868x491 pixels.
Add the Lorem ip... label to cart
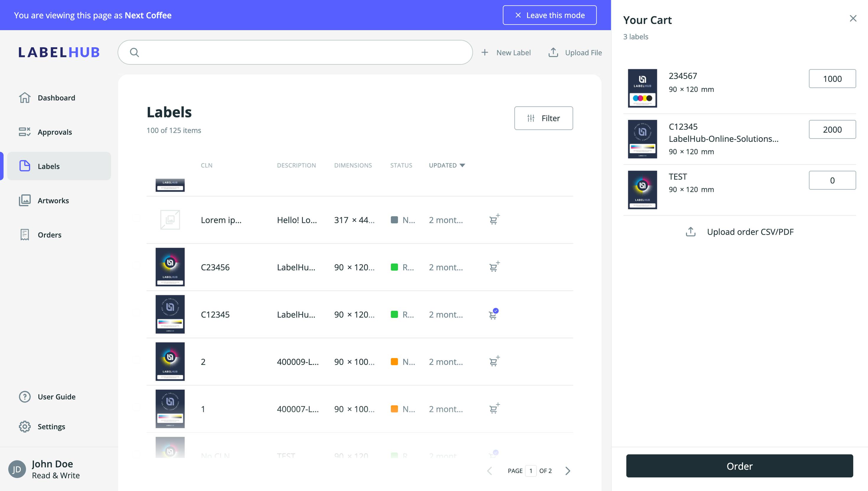494,220
